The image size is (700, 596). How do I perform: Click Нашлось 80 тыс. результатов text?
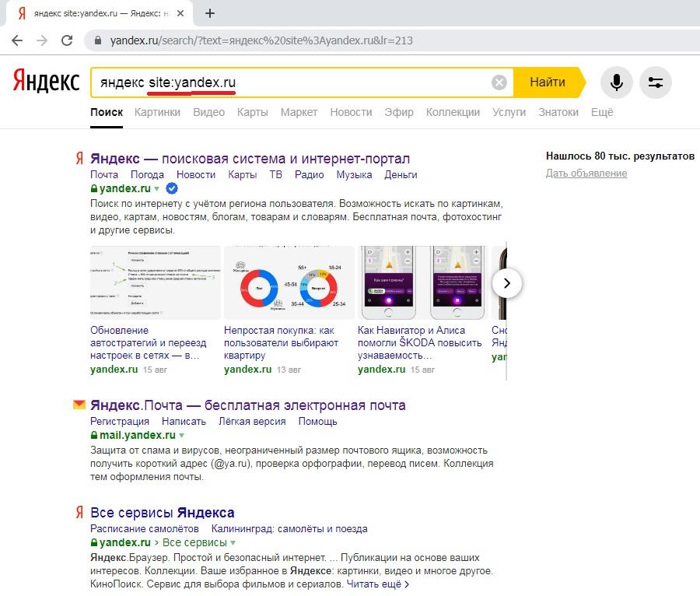(x=620, y=156)
